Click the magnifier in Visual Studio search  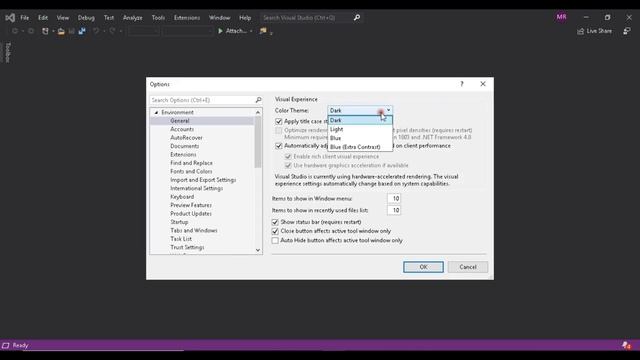point(357,18)
